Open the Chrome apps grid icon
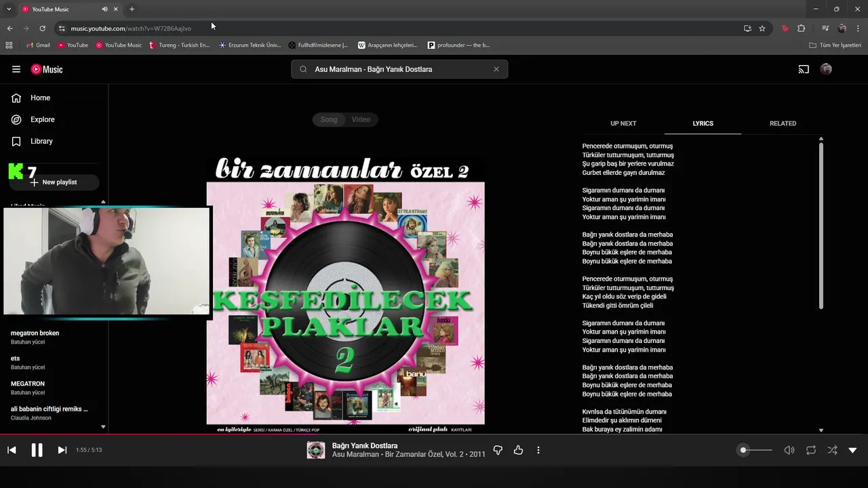This screenshot has height=488, width=868. click(9, 45)
